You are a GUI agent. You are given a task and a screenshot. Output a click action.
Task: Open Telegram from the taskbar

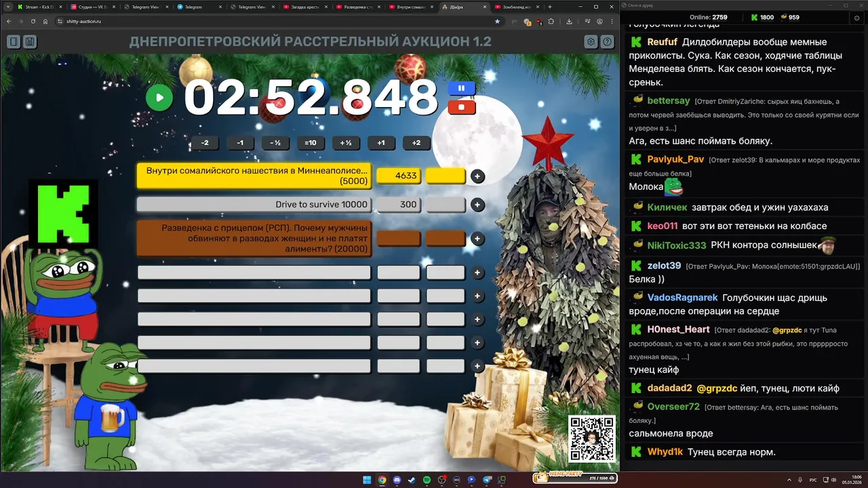486,480
